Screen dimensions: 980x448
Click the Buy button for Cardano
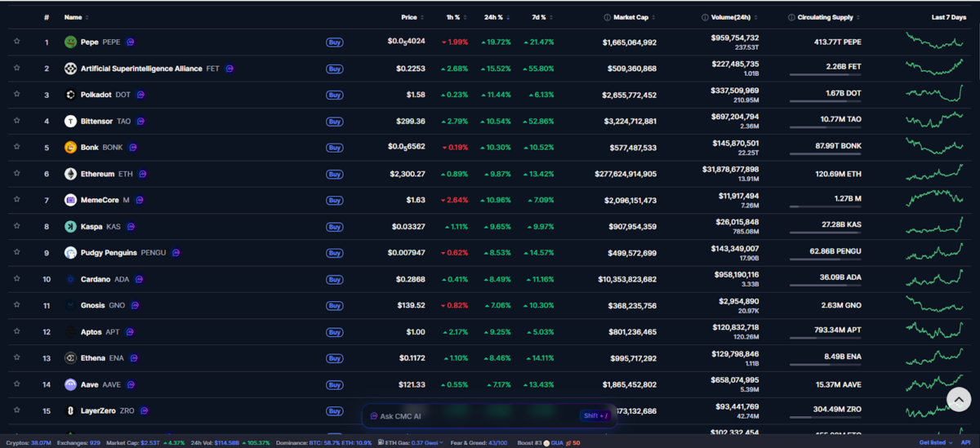coord(334,279)
